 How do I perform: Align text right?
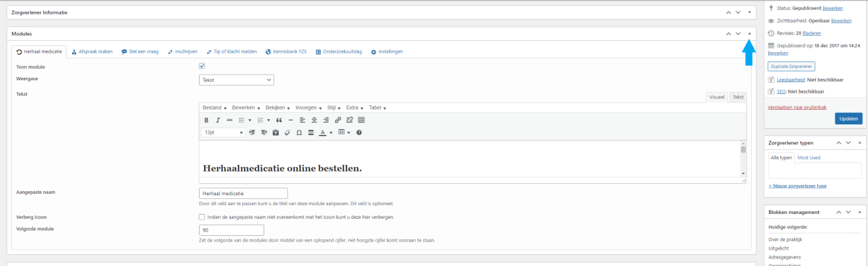pyautogui.click(x=326, y=120)
